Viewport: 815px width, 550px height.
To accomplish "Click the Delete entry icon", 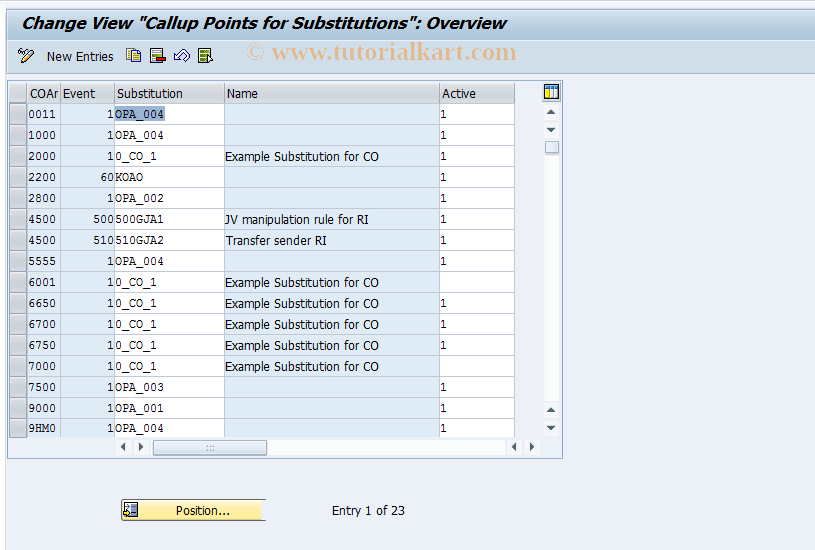I will pos(157,55).
